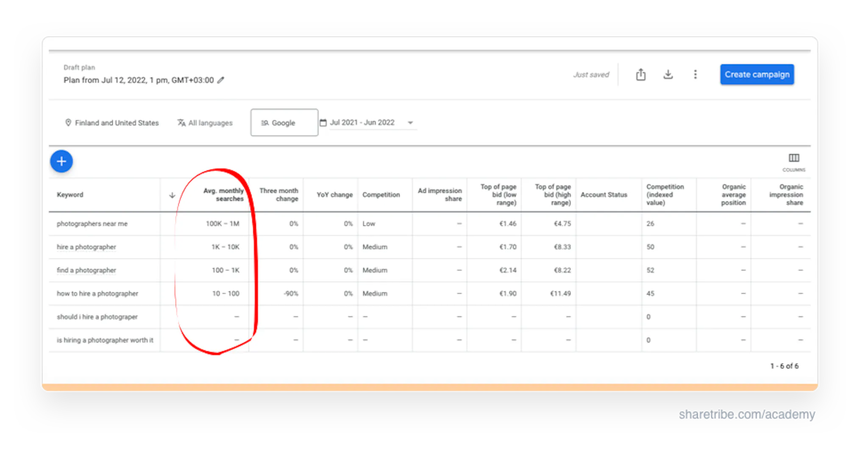Click the Create campaign button

757,74
